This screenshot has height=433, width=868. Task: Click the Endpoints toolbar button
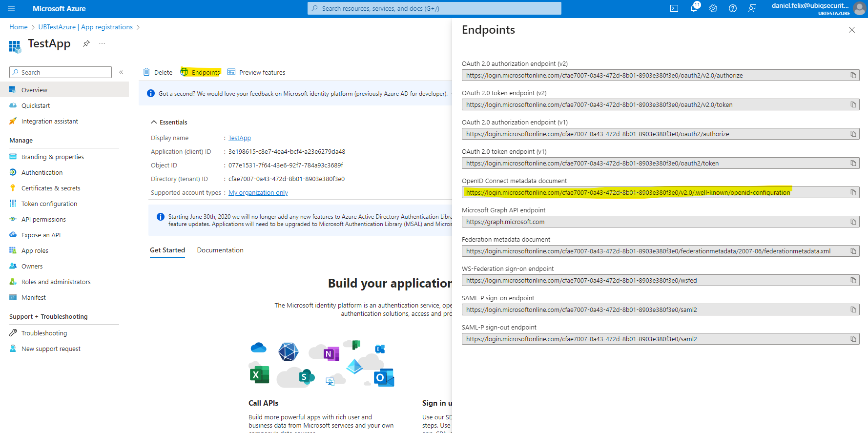(x=200, y=72)
